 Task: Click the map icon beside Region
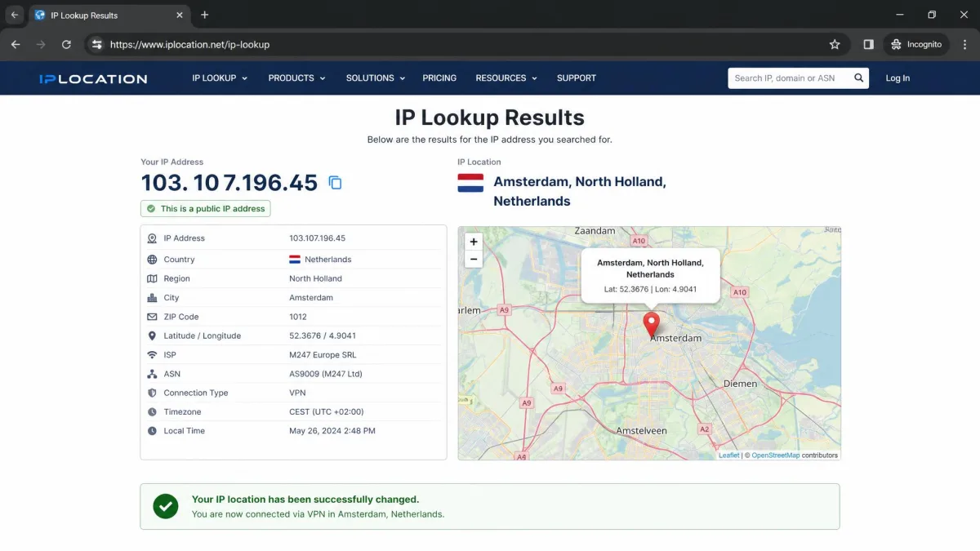(152, 278)
